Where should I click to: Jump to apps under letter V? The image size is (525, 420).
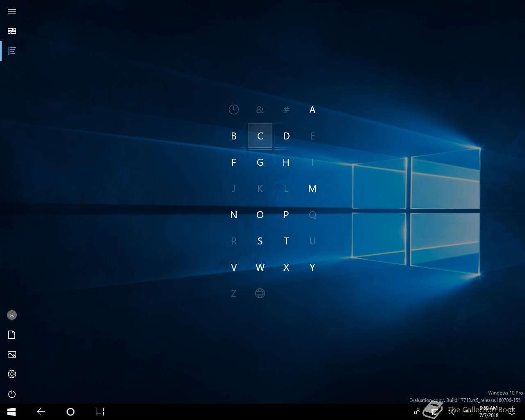click(234, 267)
